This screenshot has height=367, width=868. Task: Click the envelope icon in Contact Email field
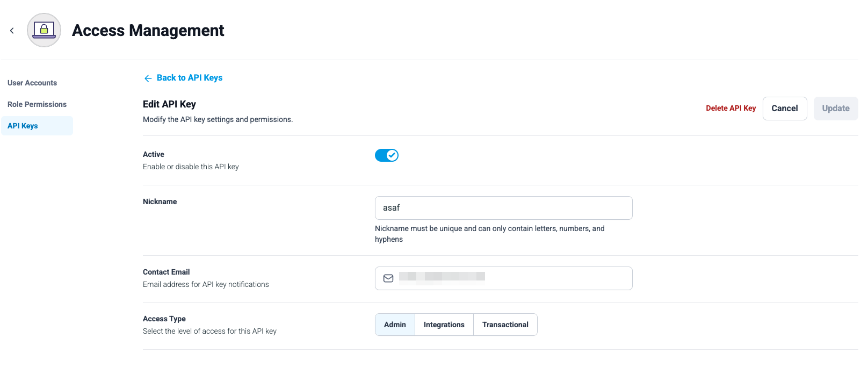pos(388,278)
